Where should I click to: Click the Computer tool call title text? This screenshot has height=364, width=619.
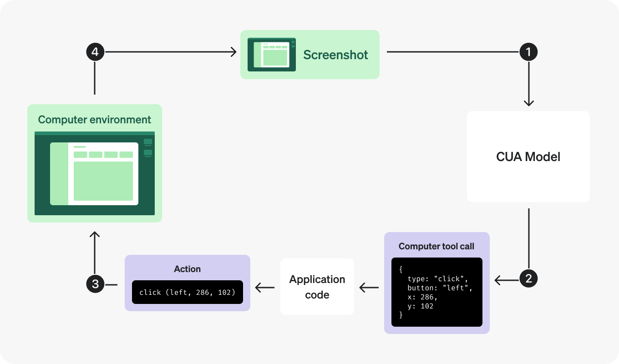(436, 246)
